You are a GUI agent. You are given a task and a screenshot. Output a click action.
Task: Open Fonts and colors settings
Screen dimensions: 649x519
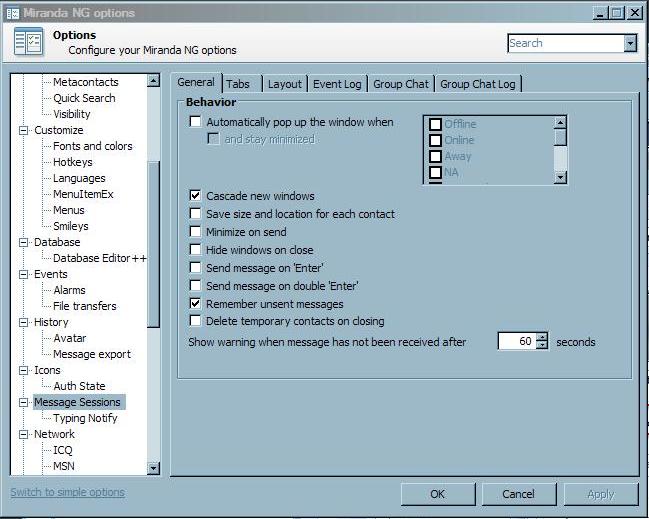point(93,146)
